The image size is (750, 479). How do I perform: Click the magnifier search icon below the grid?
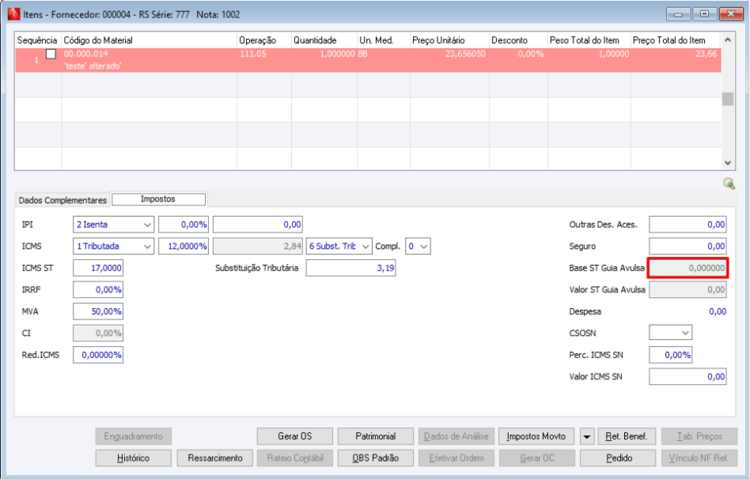(x=728, y=184)
